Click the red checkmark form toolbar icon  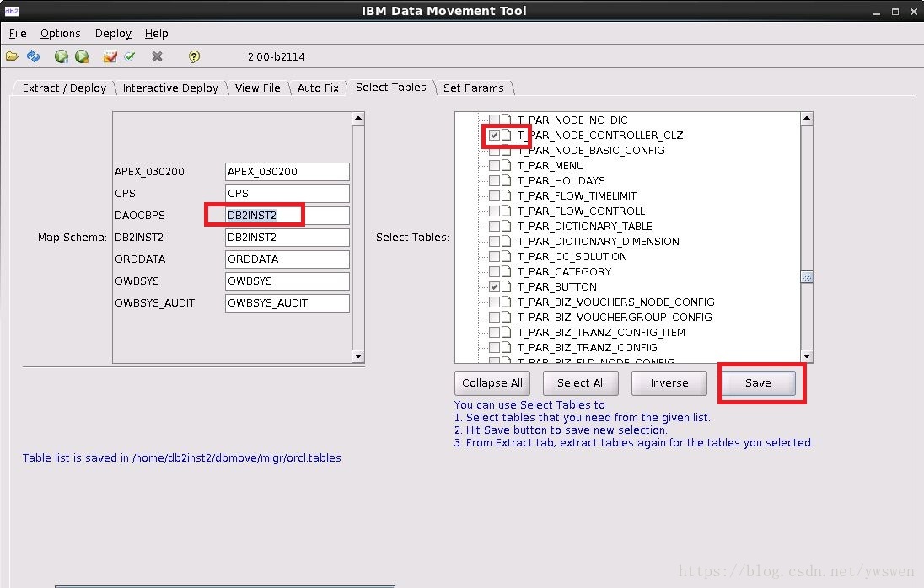pos(110,56)
